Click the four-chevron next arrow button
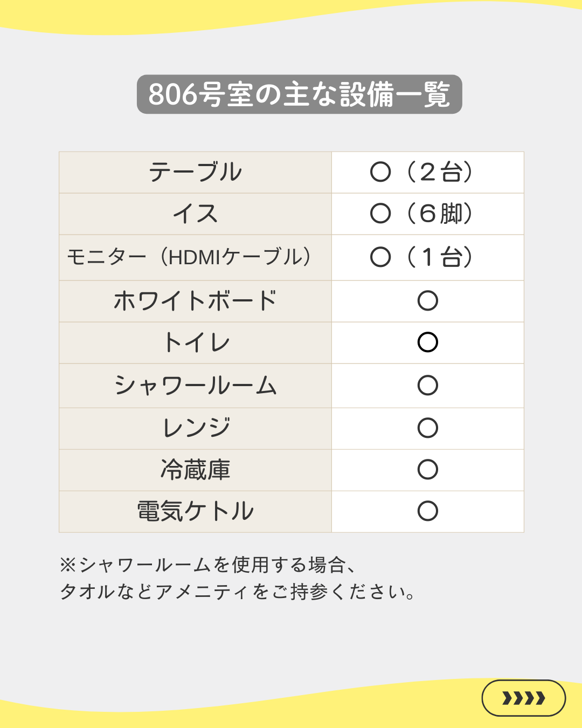582x728 pixels. [523, 698]
